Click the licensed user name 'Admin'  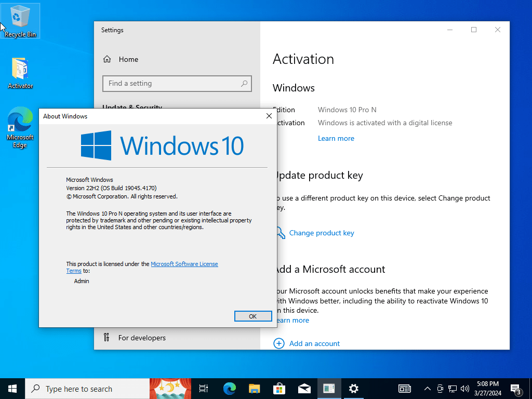point(82,281)
